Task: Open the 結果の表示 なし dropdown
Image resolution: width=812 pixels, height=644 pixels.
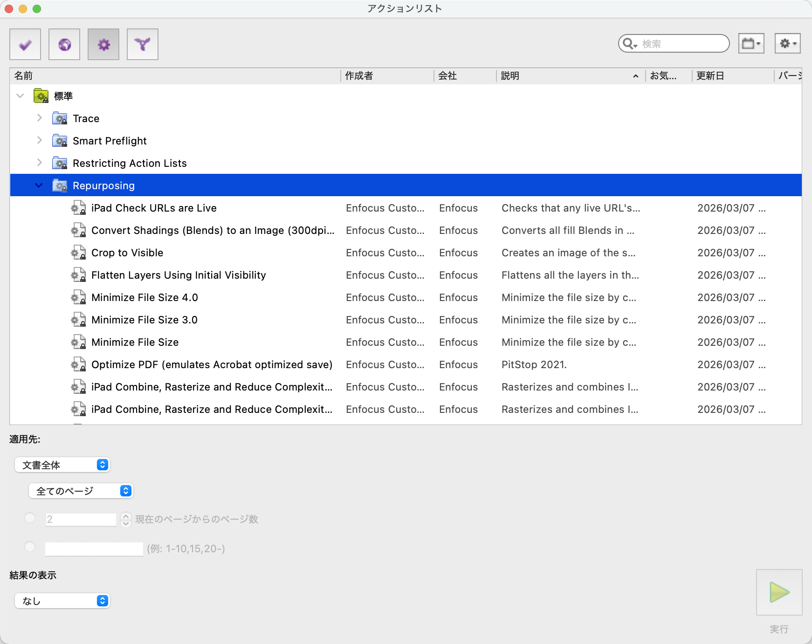Action: coord(62,601)
